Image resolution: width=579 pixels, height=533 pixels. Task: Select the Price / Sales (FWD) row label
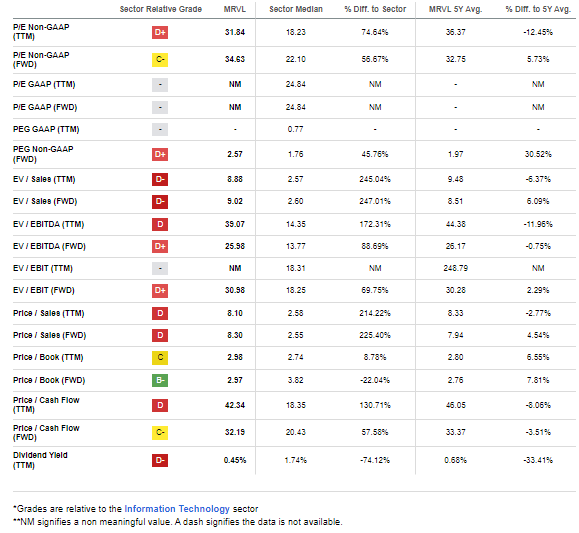point(49,335)
